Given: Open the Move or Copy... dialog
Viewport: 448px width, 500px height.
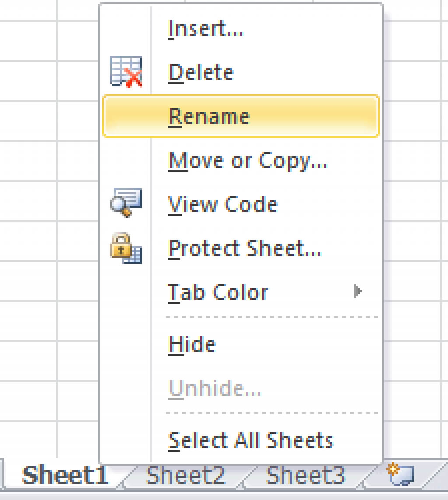Looking at the screenshot, I should point(248,161).
